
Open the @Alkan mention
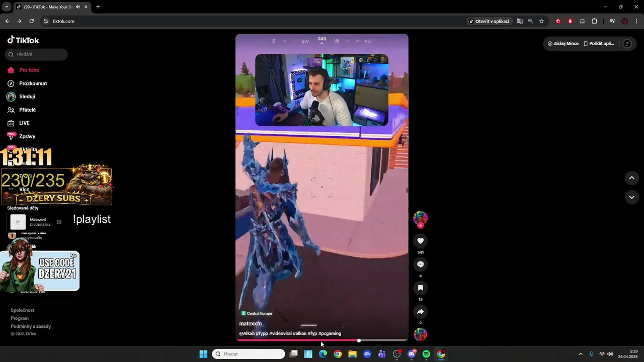(x=247, y=333)
